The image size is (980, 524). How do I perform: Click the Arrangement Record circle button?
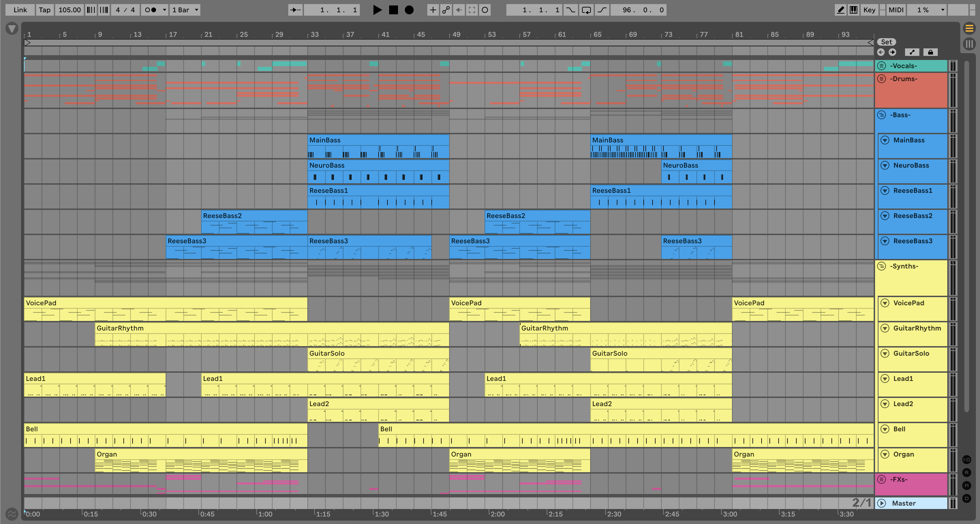tap(409, 10)
